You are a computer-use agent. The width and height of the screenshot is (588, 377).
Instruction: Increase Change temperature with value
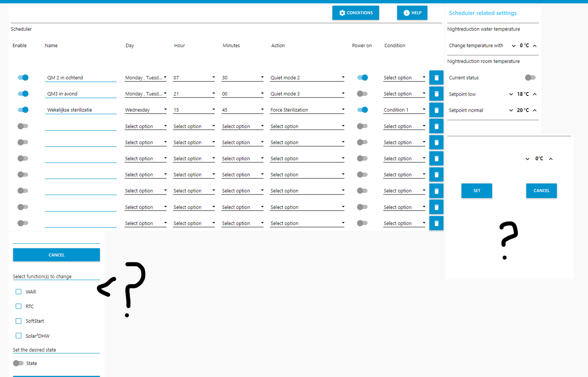(535, 46)
